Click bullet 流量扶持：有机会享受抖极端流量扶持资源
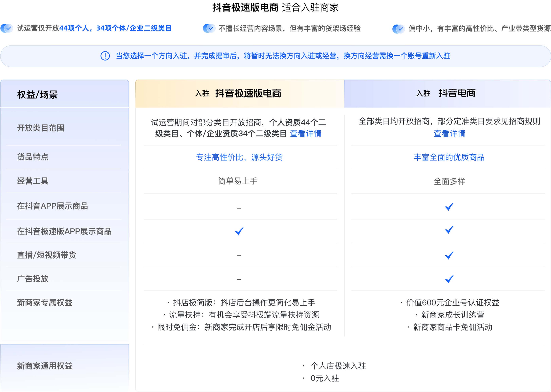This screenshot has width=551, height=392. (x=241, y=315)
